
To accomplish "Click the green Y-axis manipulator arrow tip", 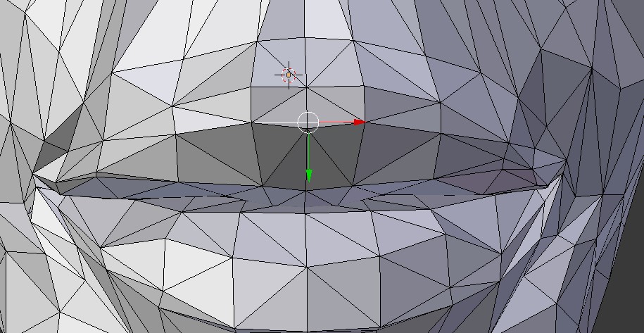I will click(309, 176).
